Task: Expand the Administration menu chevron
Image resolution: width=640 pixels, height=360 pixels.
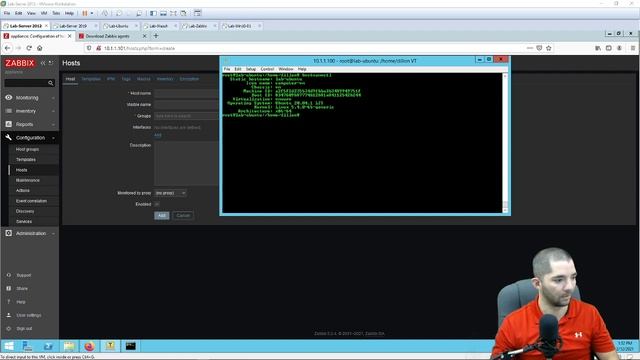Action: (53, 233)
